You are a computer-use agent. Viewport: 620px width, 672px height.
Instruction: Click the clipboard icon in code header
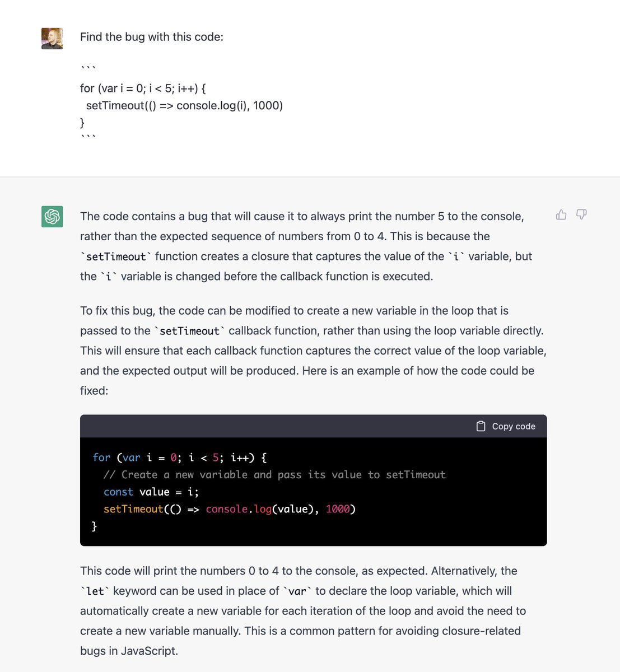[x=481, y=426]
